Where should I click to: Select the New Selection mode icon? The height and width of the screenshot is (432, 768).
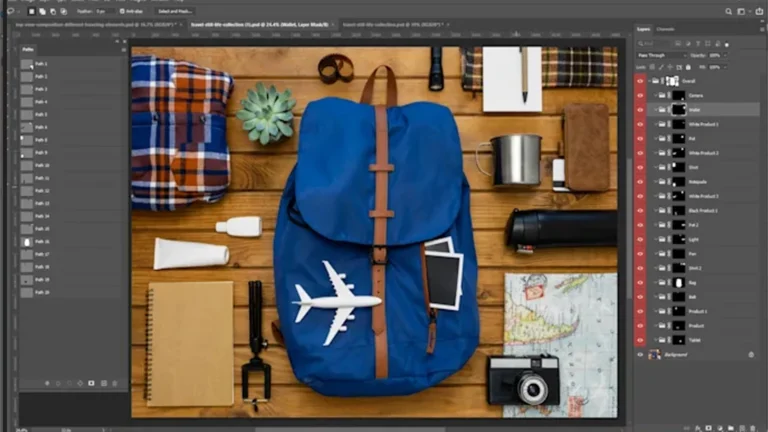tap(31, 10)
